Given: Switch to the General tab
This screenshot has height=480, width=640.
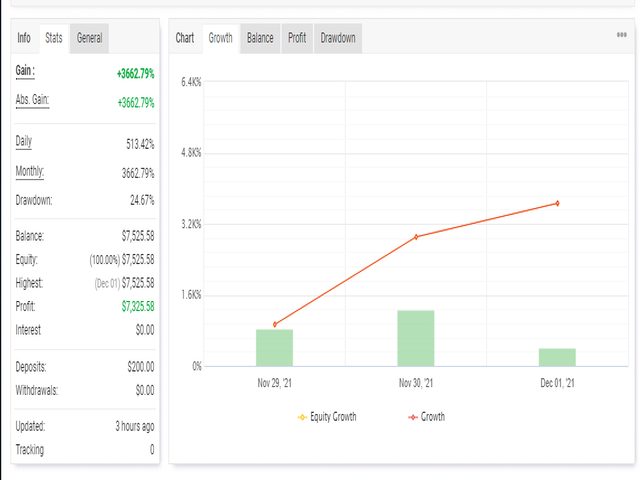Looking at the screenshot, I should point(89,38).
